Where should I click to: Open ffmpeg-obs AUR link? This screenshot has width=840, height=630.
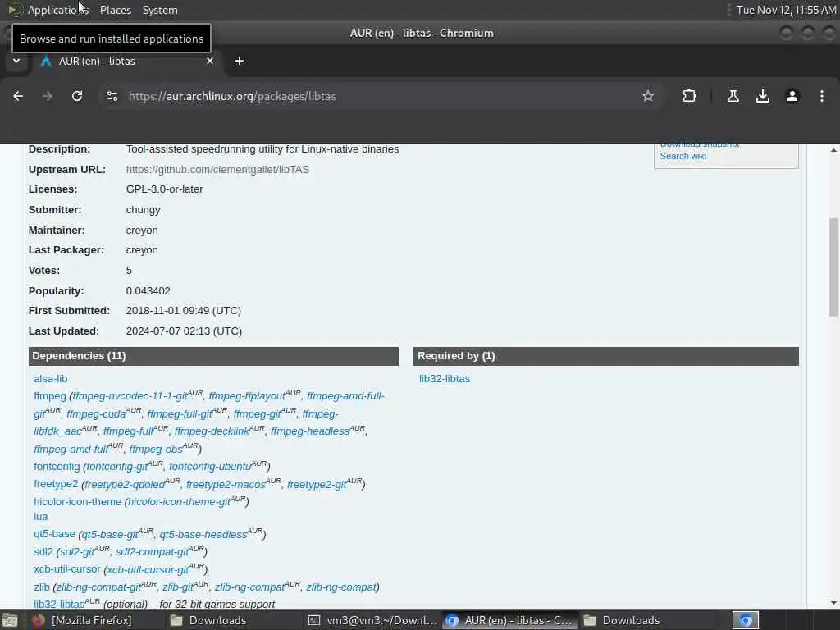coord(156,449)
